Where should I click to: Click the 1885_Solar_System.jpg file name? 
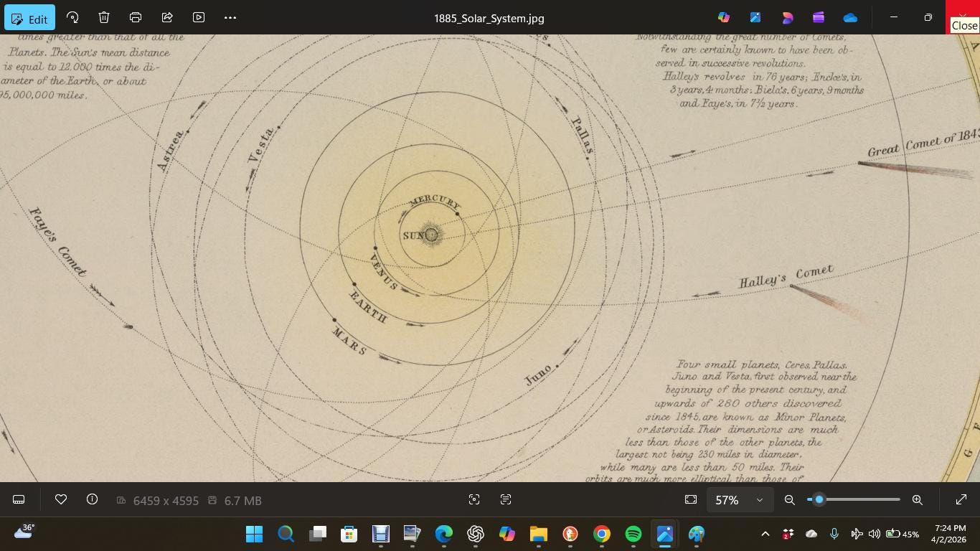click(x=489, y=18)
